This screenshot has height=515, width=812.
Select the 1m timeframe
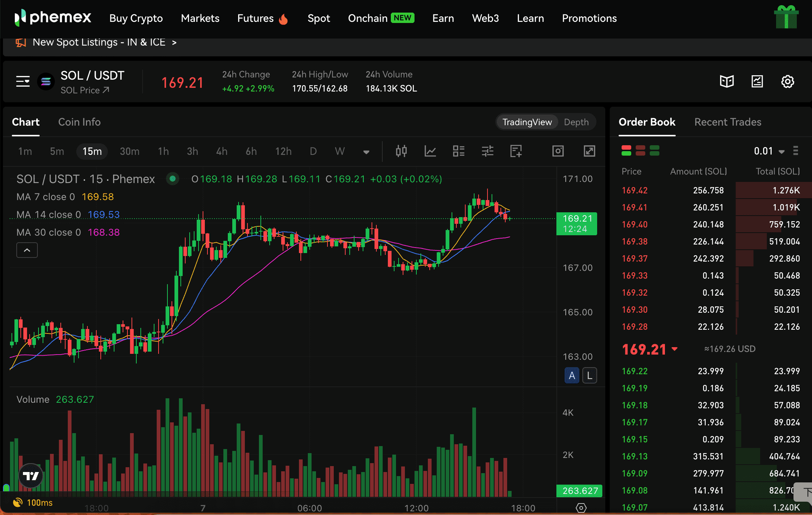coord(25,151)
